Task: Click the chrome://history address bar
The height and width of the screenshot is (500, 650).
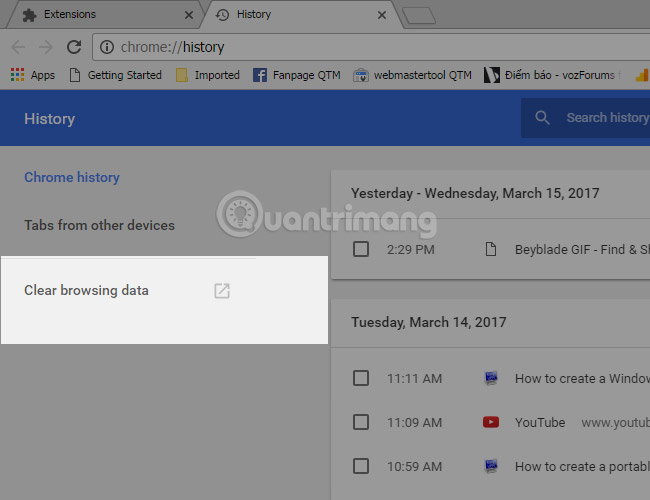Action: click(373, 47)
